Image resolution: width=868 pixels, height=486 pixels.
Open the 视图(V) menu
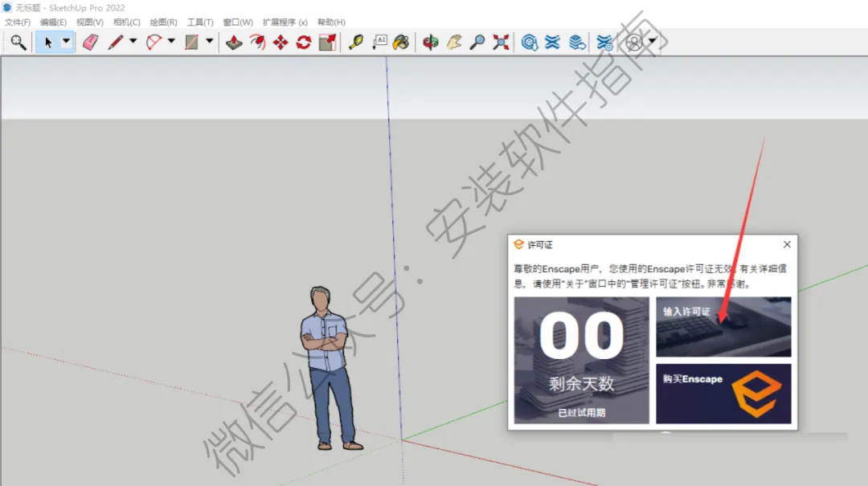(x=90, y=22)
